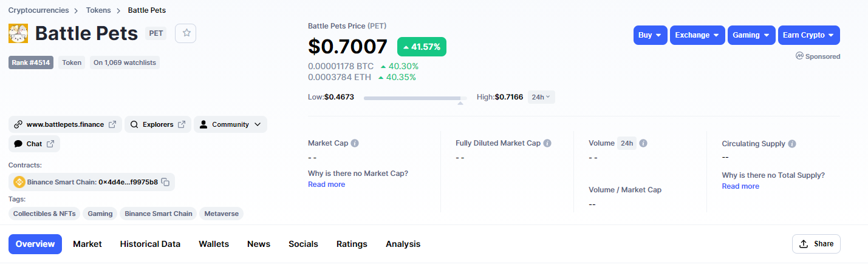868x273 pixels.
Task: Add Battle Pets to watchlist star
Action: [x=186, y=33]
